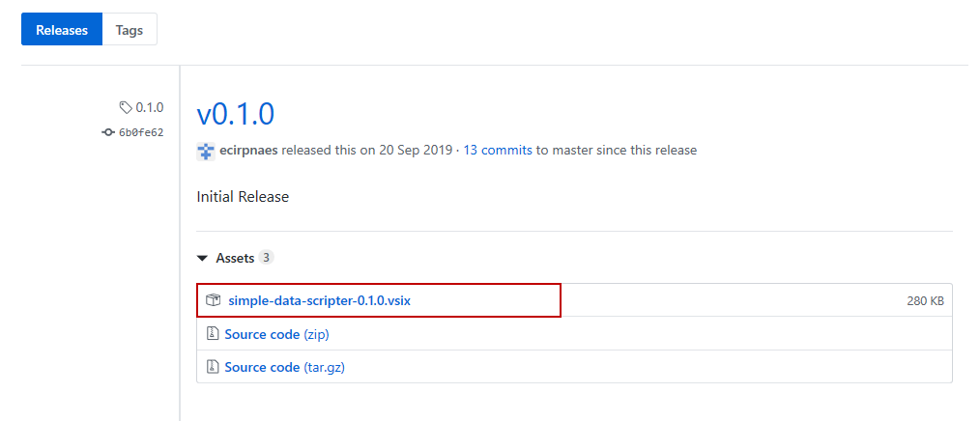
Task: Click the commit icon beside 6b0fe62
Action: pyautogui.click(x=108, y=132)
